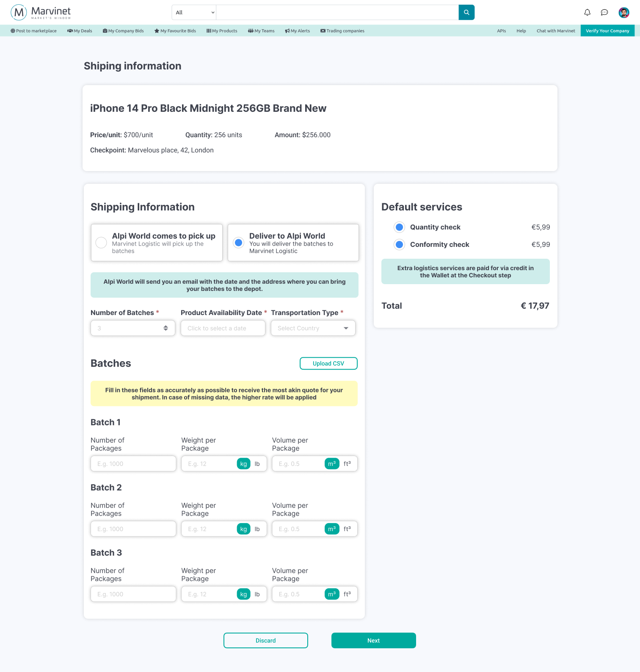Open Post to marketplace
Screen dimensions: 640x672
pyautogui.click(x=33, y=31)
